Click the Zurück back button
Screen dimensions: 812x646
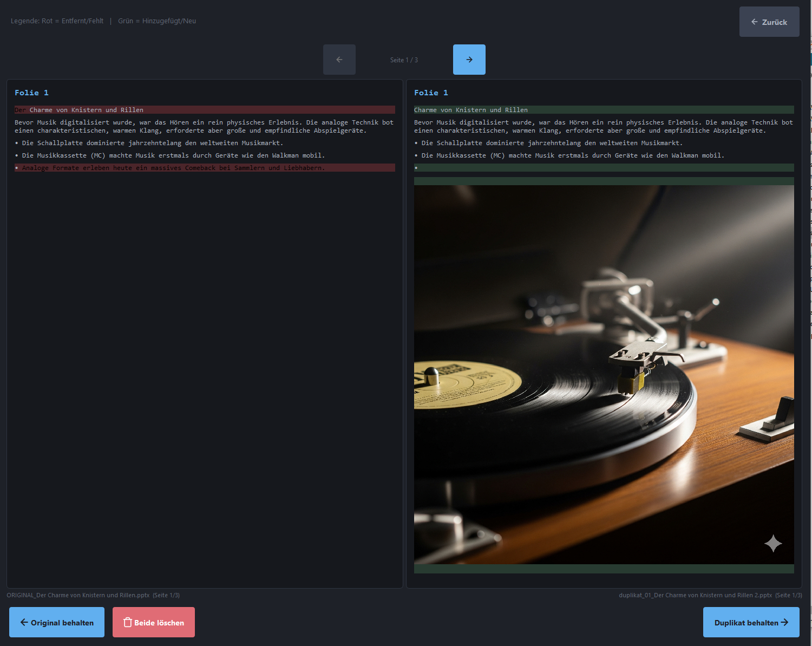769,22
